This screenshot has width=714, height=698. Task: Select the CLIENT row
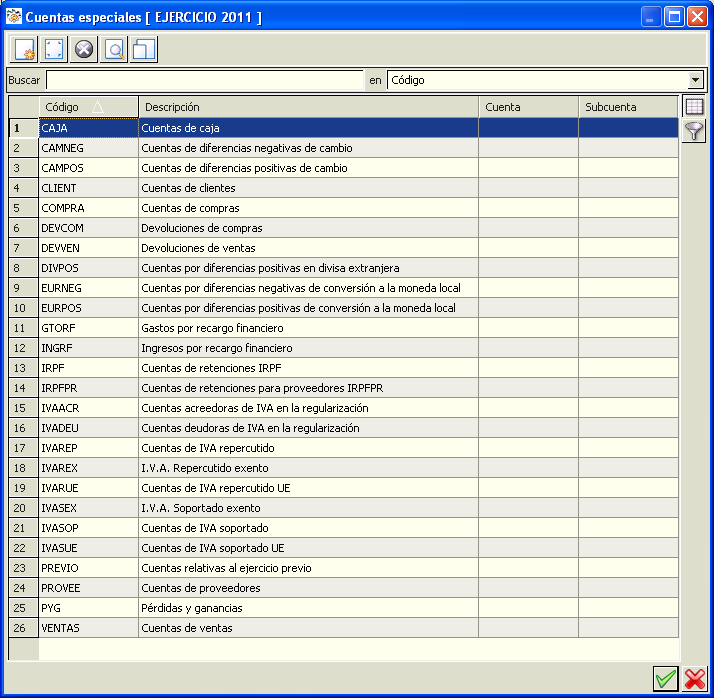[x=344, y=188]
